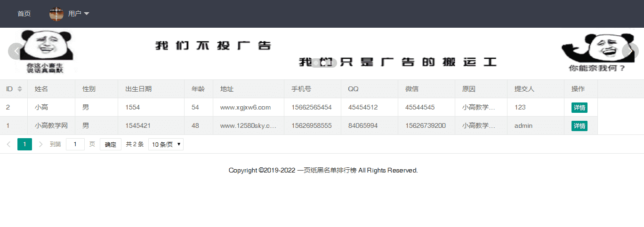The image size is (644, 227).
Task: Open the 10条/页 page size dropdown
Action: [166, 144]
